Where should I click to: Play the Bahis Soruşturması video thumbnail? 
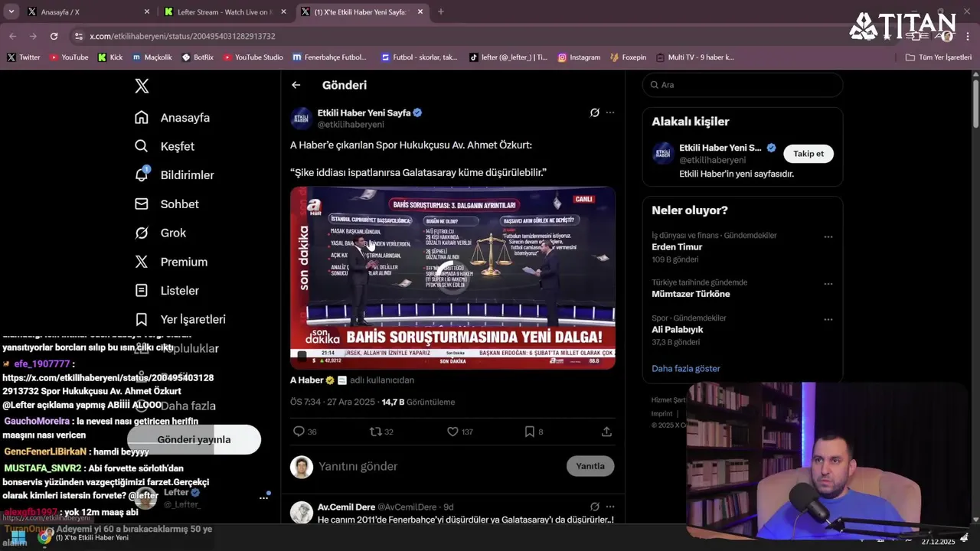click(x=452, y=278)
